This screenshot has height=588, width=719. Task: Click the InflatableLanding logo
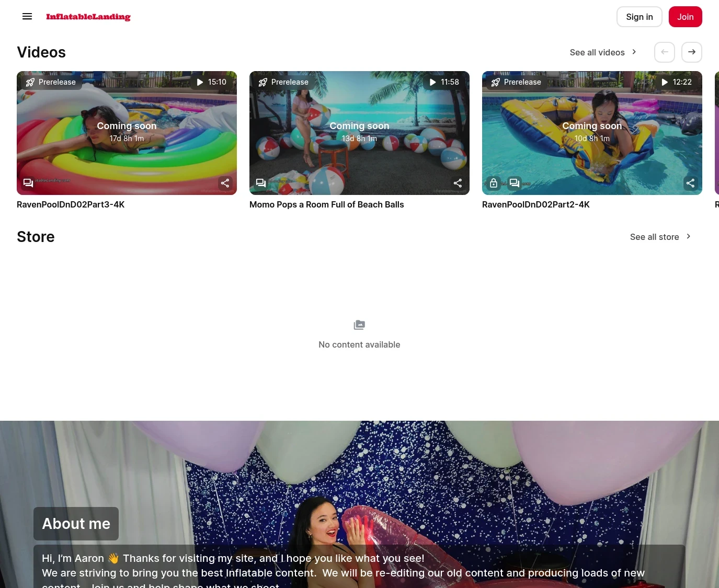coord(88,17)
